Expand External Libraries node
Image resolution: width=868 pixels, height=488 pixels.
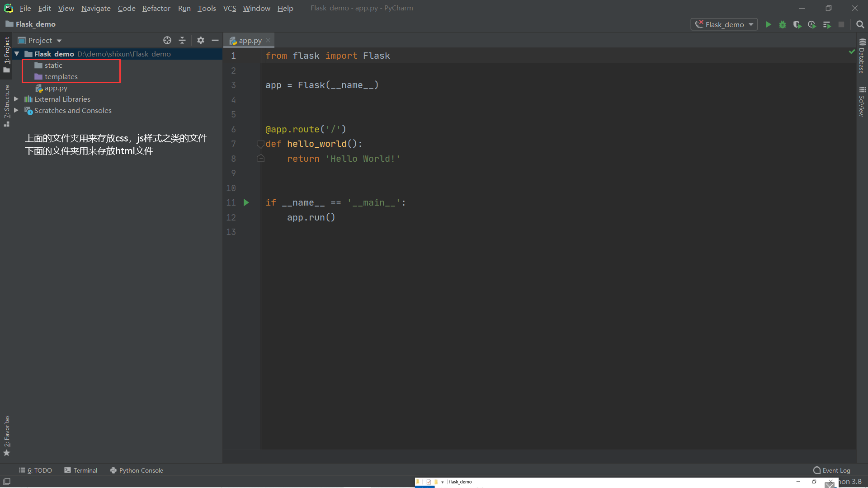(16, 99)
